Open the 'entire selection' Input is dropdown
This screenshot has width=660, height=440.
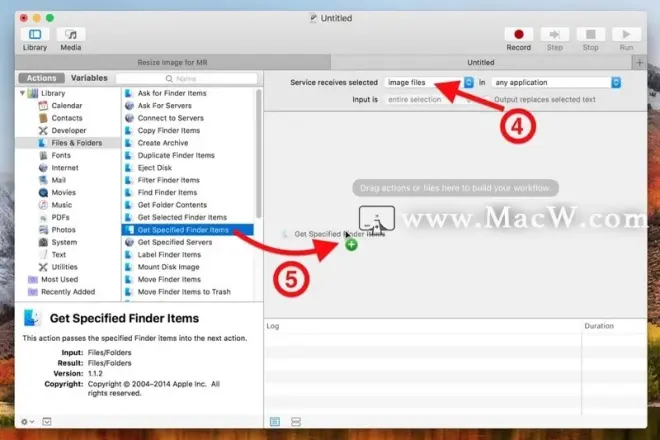(429, 100)
